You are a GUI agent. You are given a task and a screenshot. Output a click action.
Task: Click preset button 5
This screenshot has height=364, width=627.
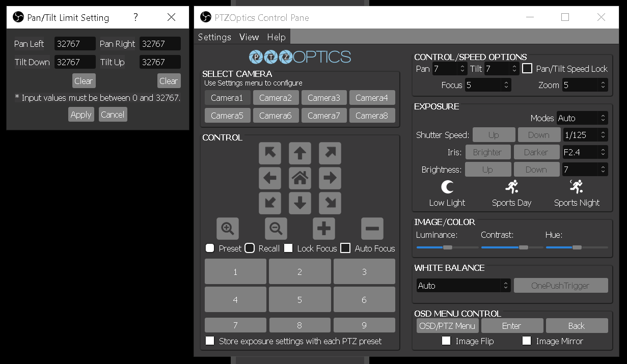(300, 300)
